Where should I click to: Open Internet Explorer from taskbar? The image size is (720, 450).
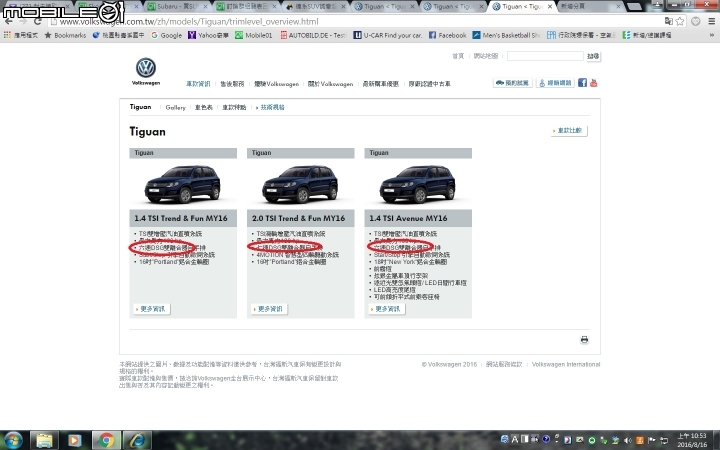coord(137,440)
